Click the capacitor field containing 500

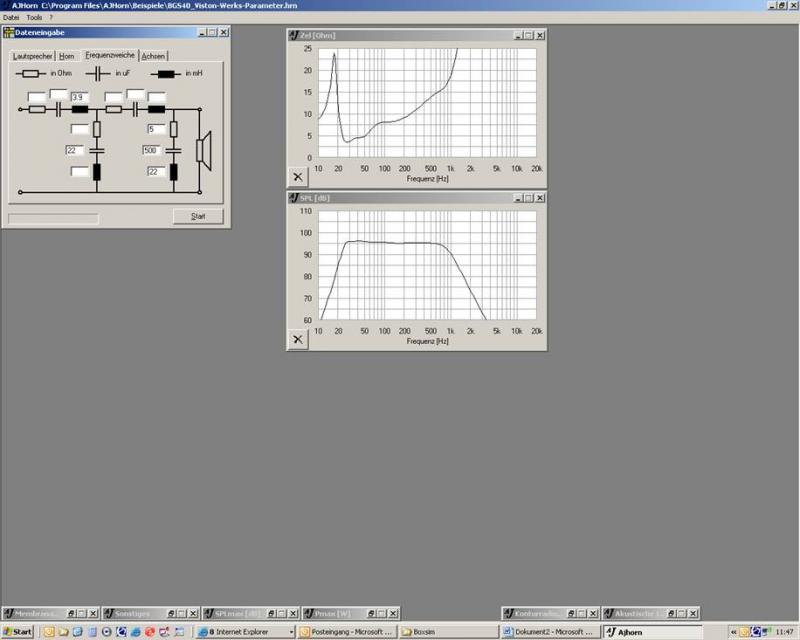click(152, 150)
